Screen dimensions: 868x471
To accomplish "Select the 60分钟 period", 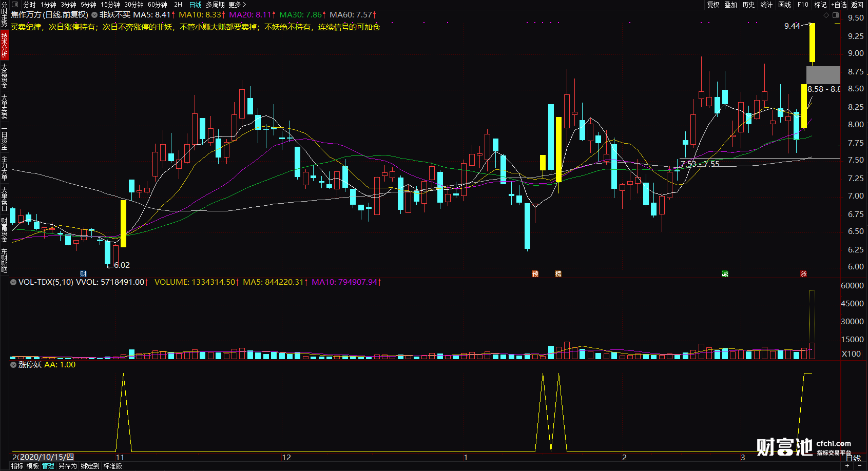I will click(158, 5).
